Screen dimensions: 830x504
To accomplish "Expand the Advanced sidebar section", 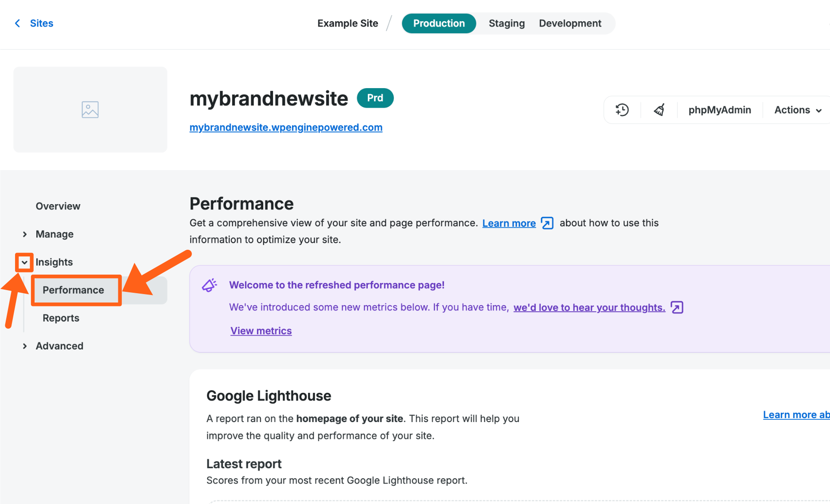I will click(25, 346).
